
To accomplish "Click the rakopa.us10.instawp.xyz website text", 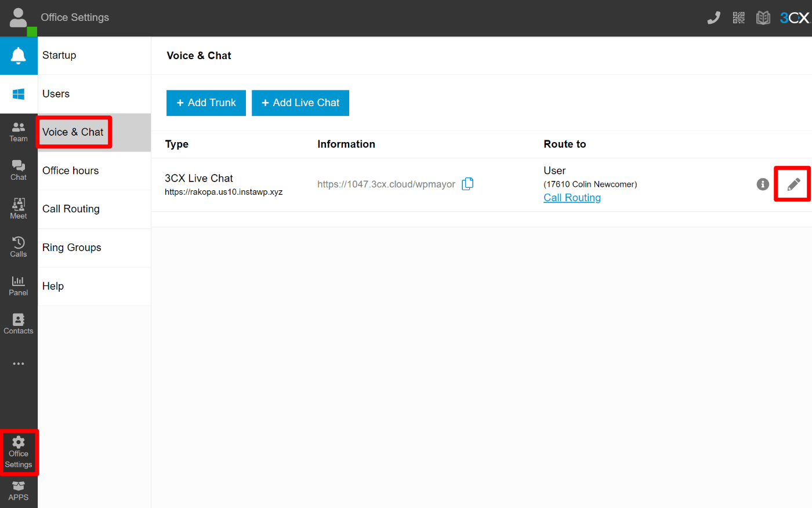I will click(x=224, y=192).
